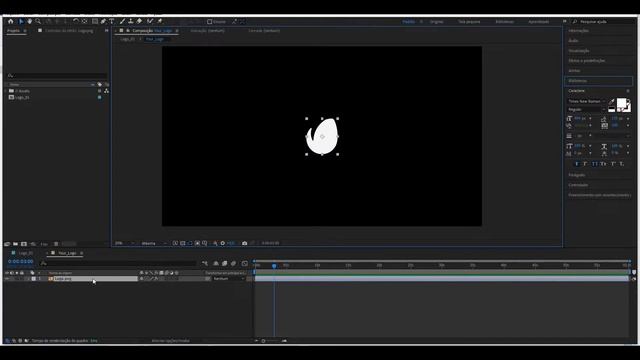
Task: Switch to the Padrão workspace
Action: pos(408,22)
